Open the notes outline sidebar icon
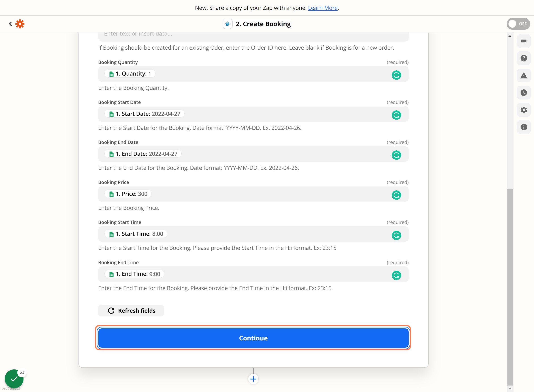Screen dimensions: 534x392 [523, 41]
